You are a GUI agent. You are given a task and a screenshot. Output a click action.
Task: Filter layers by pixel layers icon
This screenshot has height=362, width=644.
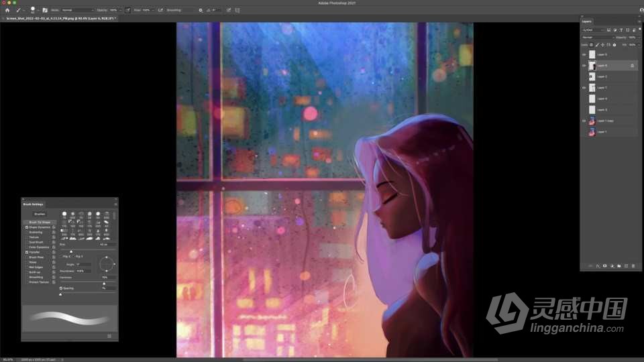[x=608, y=30]
